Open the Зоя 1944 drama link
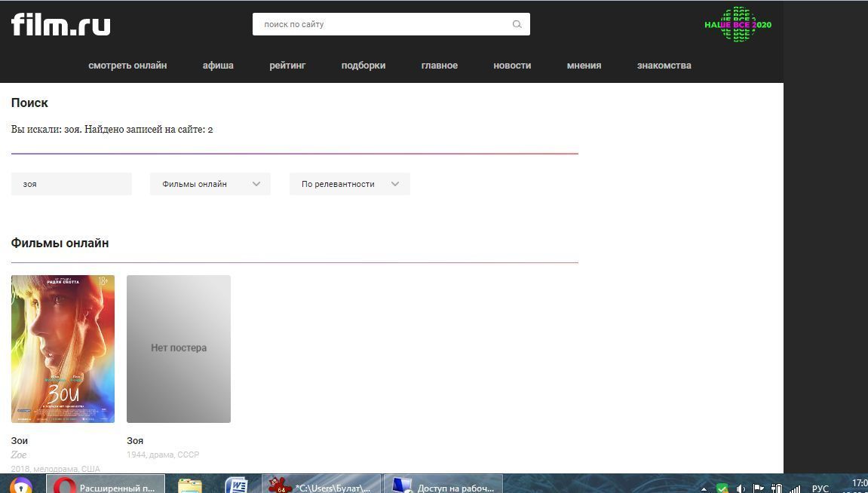This screenshot has height=493, width=868. (x=135, y=440)
